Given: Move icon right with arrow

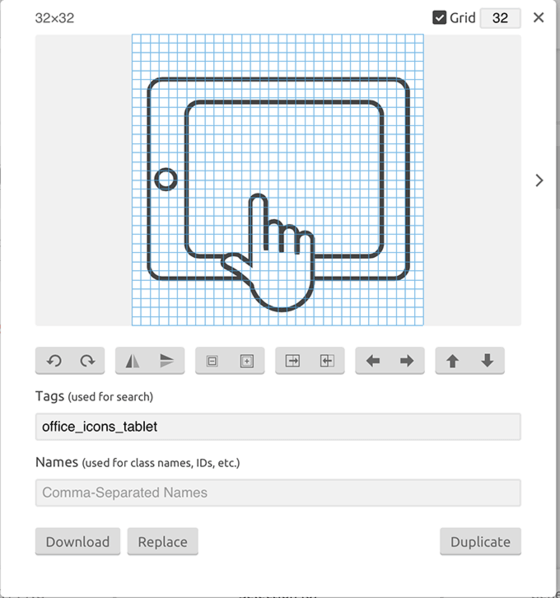Looking at the screenshot, I should [407, 360].
